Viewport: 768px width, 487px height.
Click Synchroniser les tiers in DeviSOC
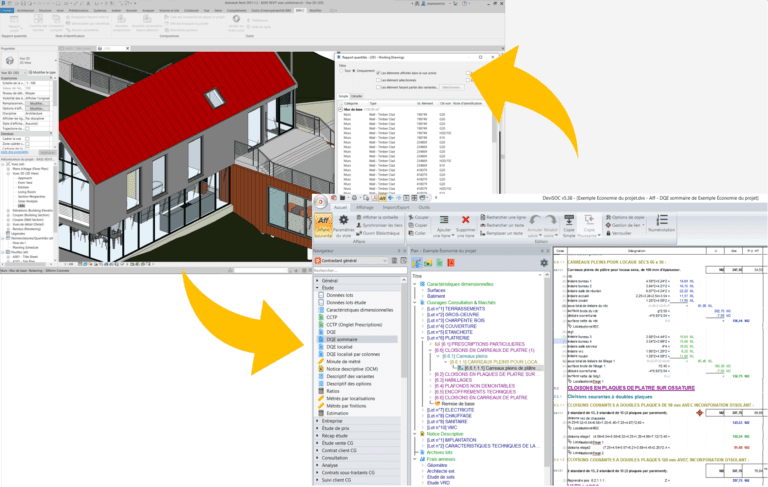(380, 225)
